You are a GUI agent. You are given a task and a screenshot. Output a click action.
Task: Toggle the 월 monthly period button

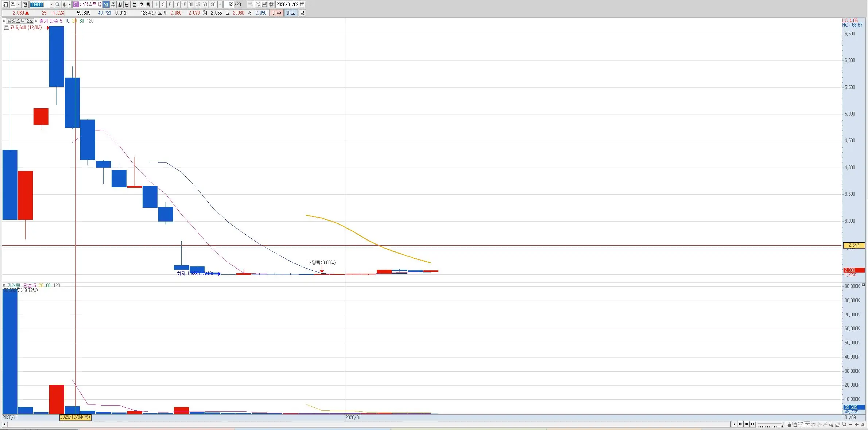point(120,4)
